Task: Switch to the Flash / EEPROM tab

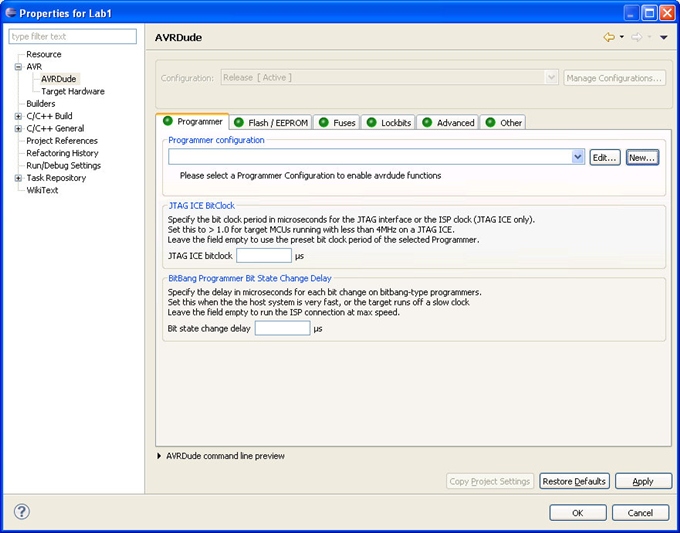Action: [271, 123]
